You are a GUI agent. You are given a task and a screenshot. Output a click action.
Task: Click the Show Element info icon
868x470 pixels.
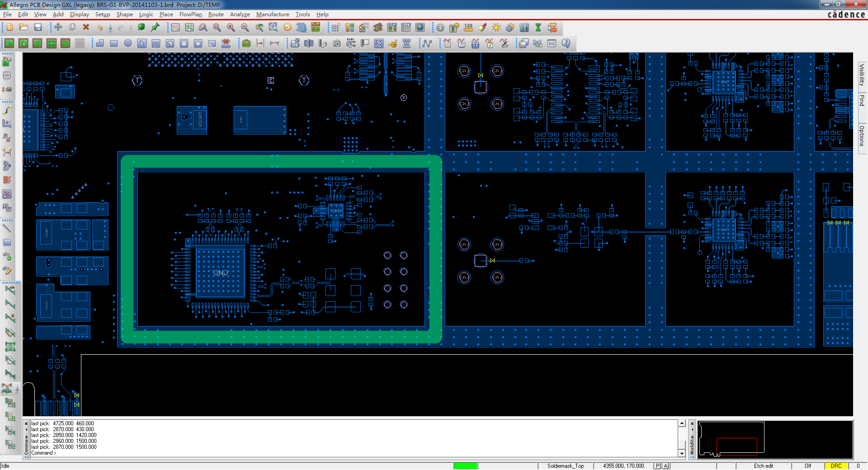pos(440,28)
